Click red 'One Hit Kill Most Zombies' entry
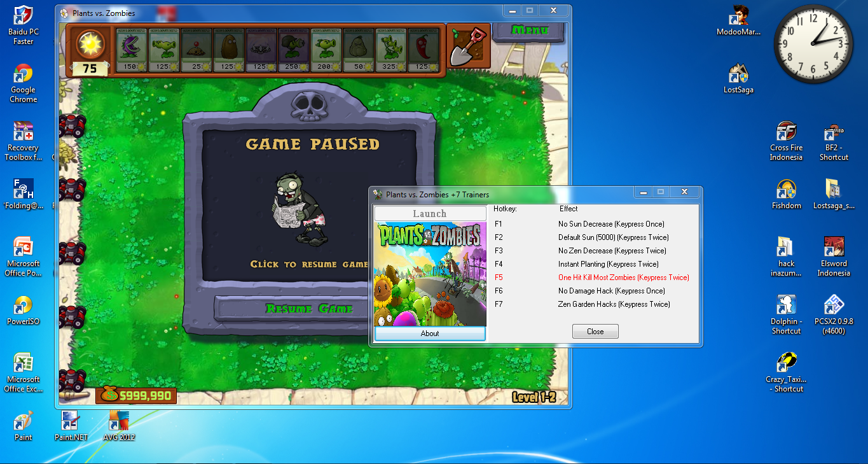868x464 pixels. 623,278
